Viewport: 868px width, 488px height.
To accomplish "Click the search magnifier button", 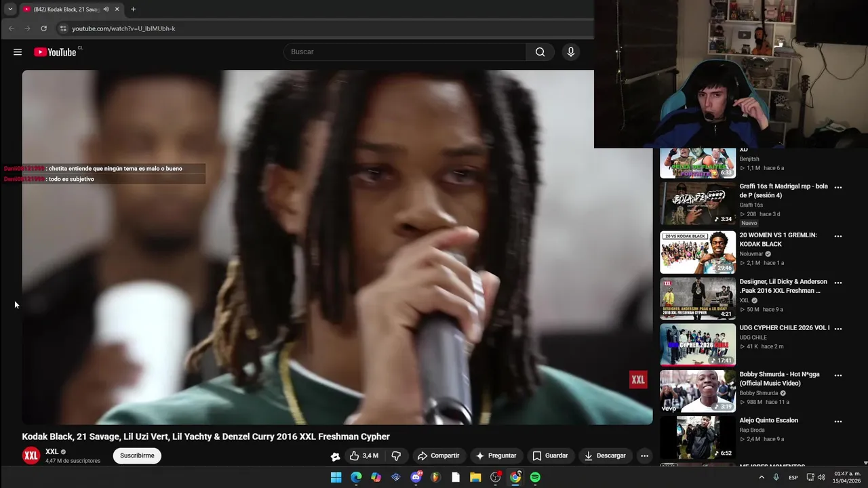I will (x=540, y=52).
